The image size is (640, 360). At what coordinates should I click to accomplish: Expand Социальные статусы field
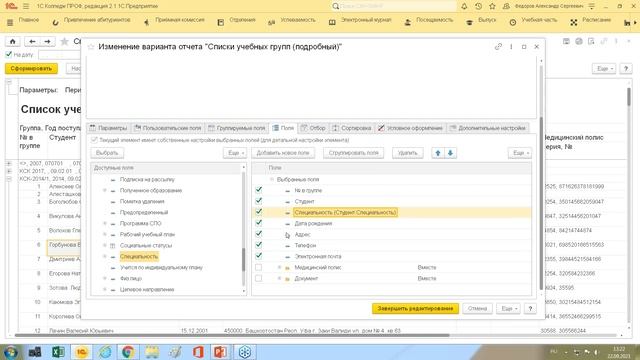(x=104, y=245)
